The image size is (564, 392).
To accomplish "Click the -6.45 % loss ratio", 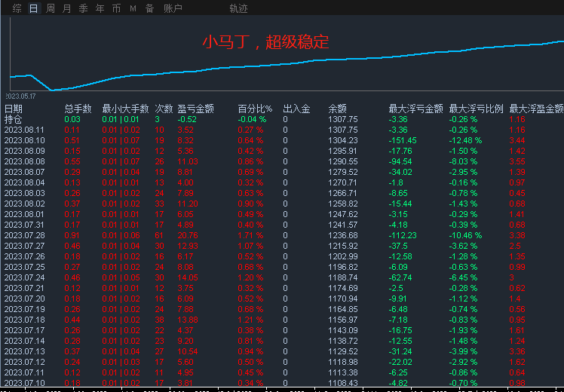I will click(x=463, y=277).
